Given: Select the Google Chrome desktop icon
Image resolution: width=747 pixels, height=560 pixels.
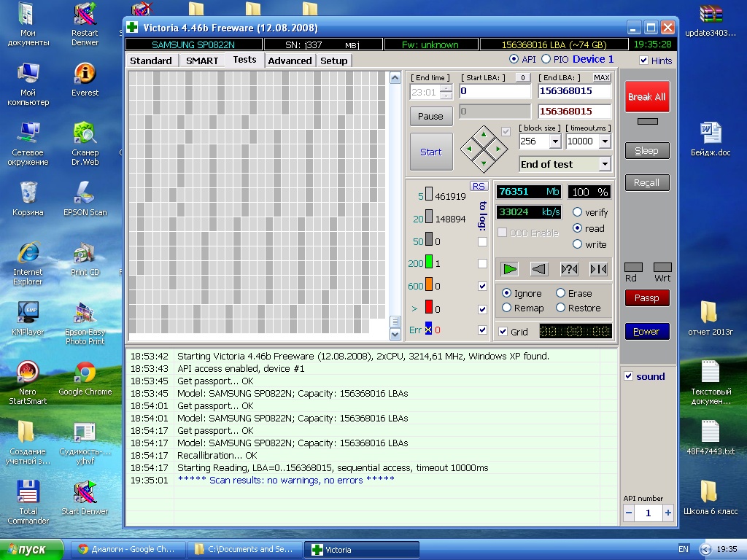Looking at the screenshot, I should click(85, 378).
